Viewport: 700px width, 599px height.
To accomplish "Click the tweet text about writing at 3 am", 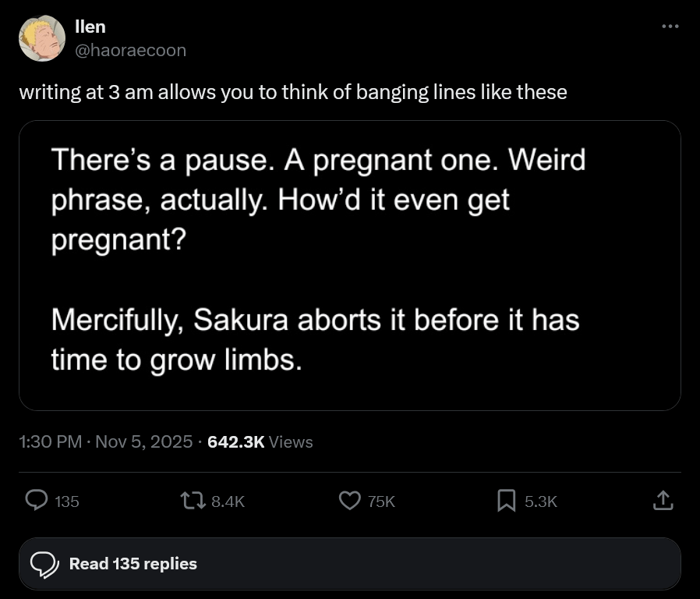I will (x=292, y=92).
